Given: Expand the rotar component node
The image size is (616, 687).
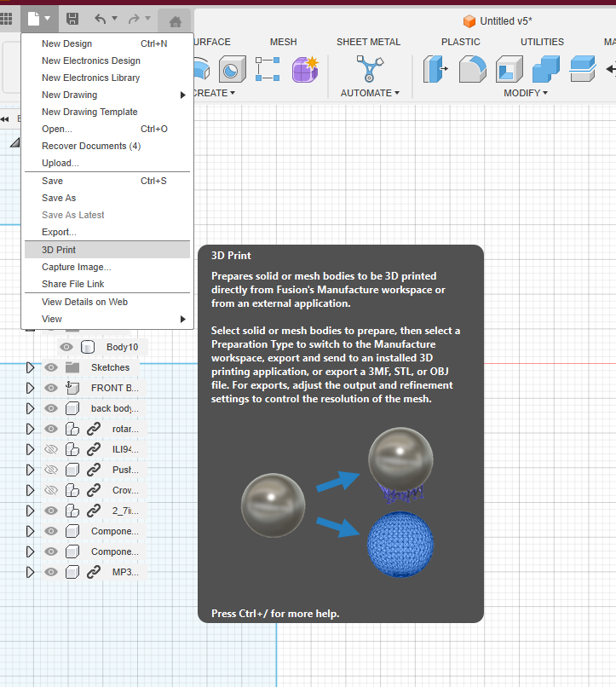Looking at the screenshot, I should pyautogui.click(x=30, y=429).
